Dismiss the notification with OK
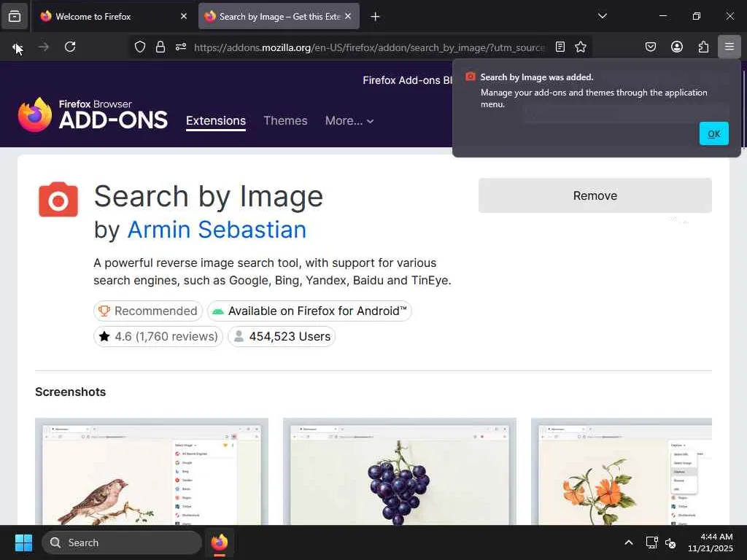This screenshot has height=560, width=747. [x=713, y=134]
